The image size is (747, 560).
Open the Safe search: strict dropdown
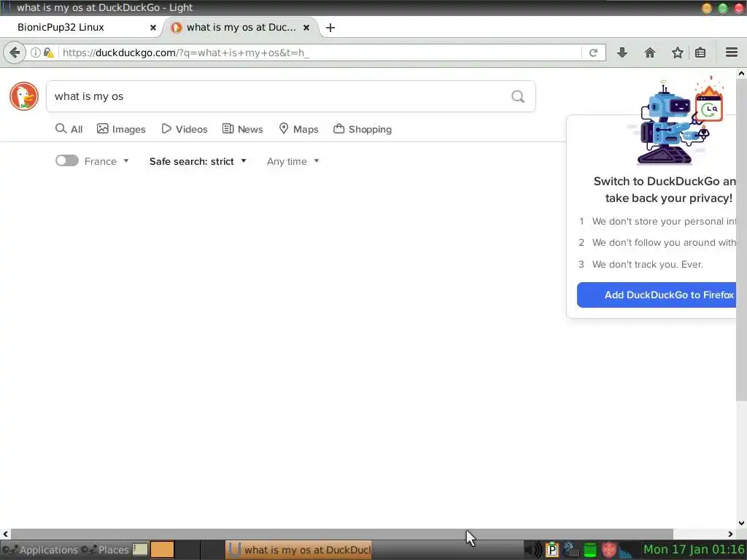pyautogui.click(x=198, y=161)
